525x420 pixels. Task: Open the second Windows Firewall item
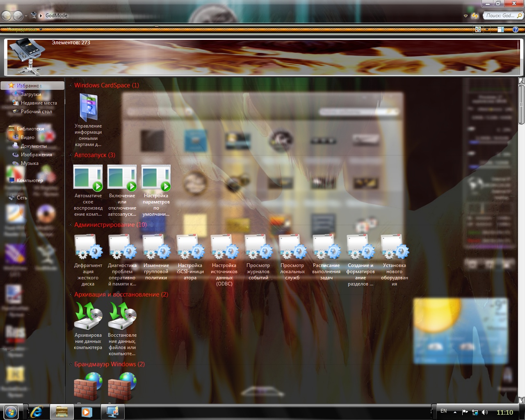(x=122, y=388)
